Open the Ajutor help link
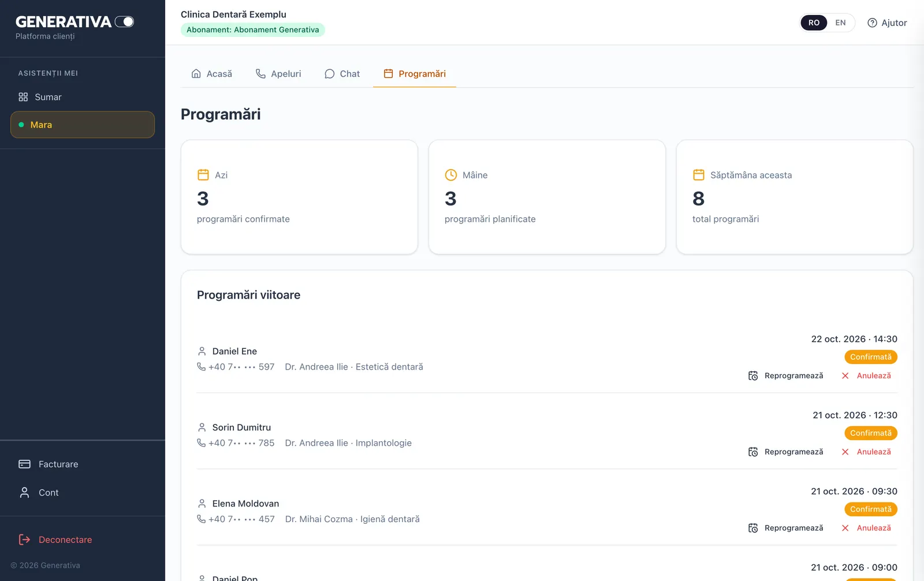This screenshot has height=581, width=924. [x=887, y=23]
